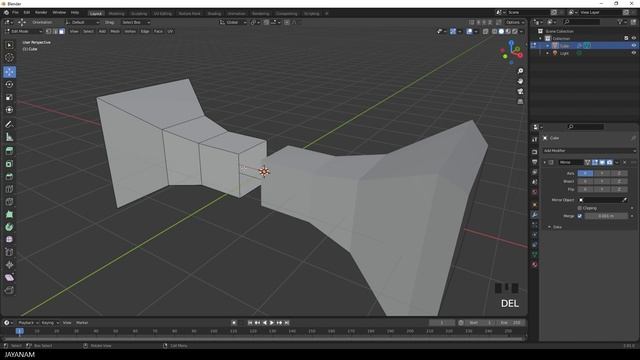The height and width of the screenshot is (360, 640).
Task: Click the play animation button
Action: [272, 323]
